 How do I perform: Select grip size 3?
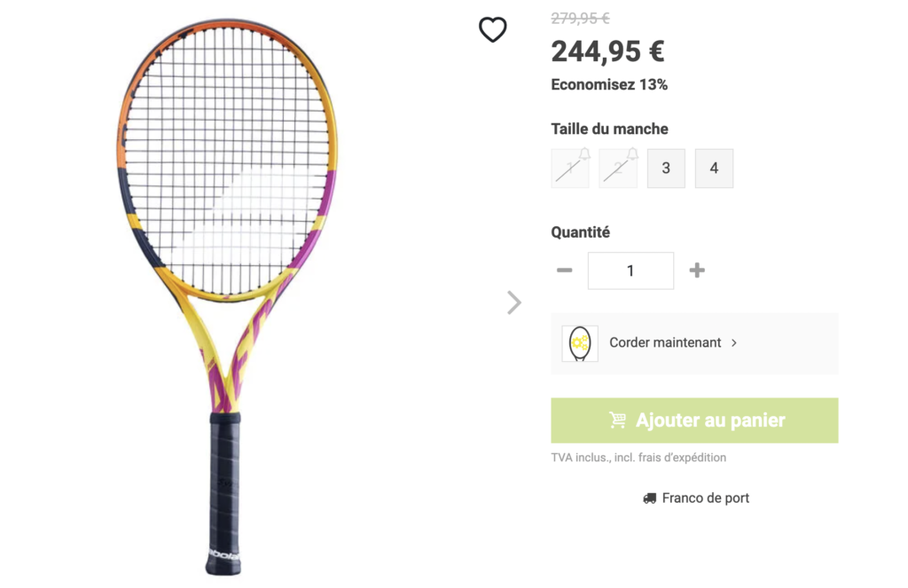tap(666, 169)
